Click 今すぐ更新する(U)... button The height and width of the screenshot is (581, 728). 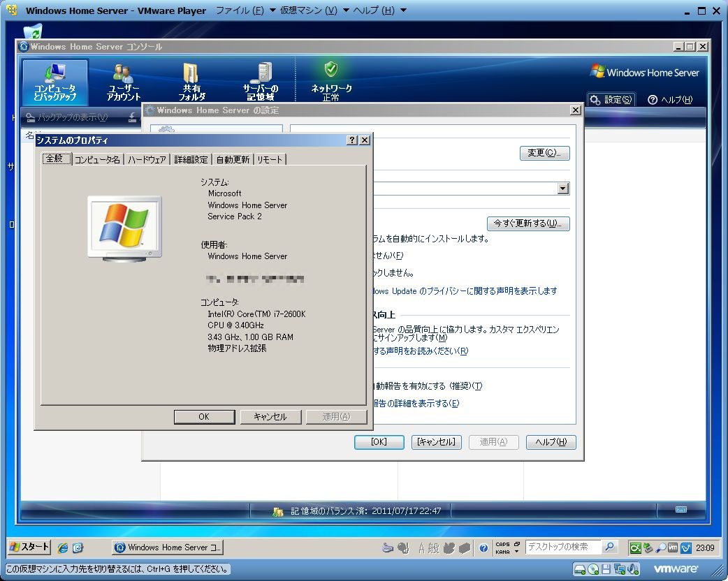pyautogui.click(x=528, y=223)
